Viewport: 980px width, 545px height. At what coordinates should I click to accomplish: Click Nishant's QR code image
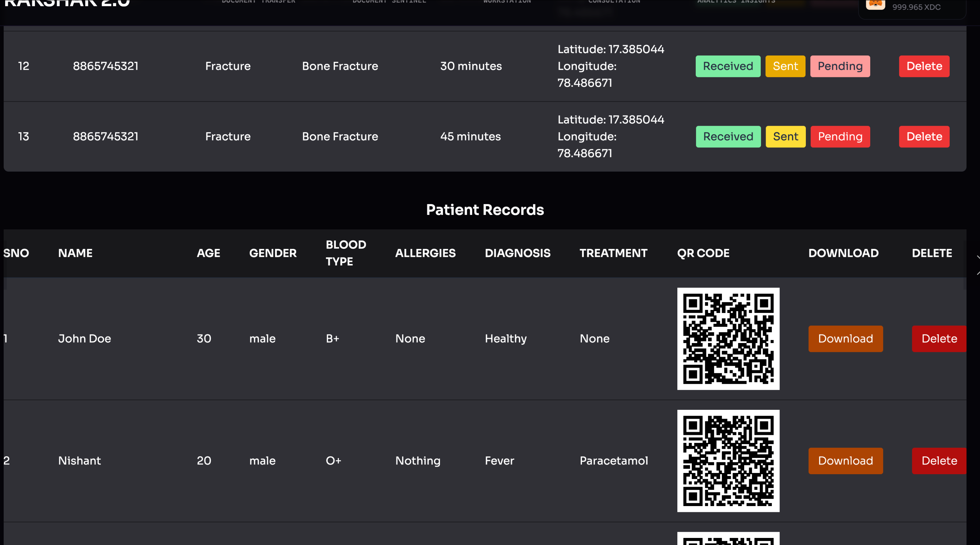[728, 461]
